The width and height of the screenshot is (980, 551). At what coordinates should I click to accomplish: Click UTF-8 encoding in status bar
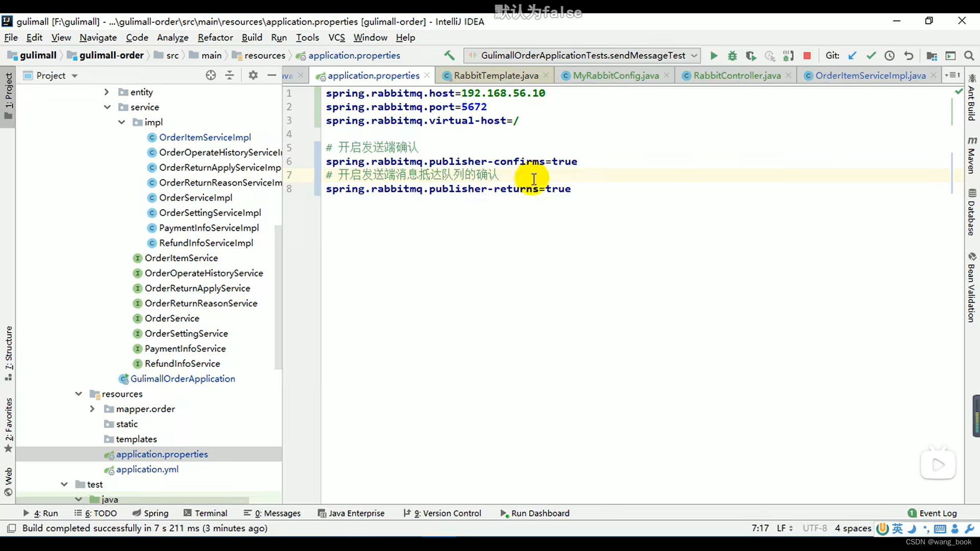click(x=815, y=528)
